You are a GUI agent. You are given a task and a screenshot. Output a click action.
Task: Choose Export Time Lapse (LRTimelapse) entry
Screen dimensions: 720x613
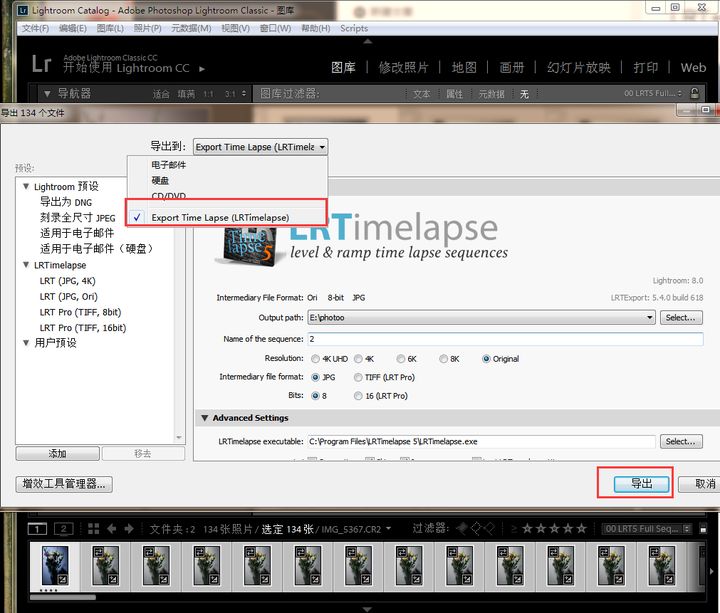coord(220,218)
